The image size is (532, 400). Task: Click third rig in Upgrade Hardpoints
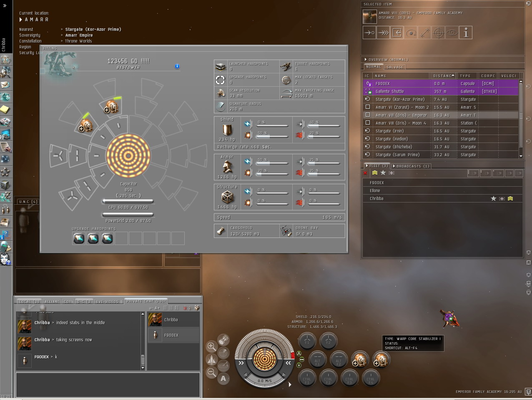[107, 238]
